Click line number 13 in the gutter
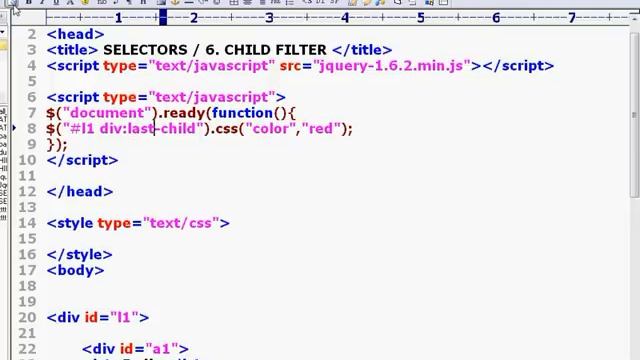Viewport: 640px width, 360px height. 27,207
